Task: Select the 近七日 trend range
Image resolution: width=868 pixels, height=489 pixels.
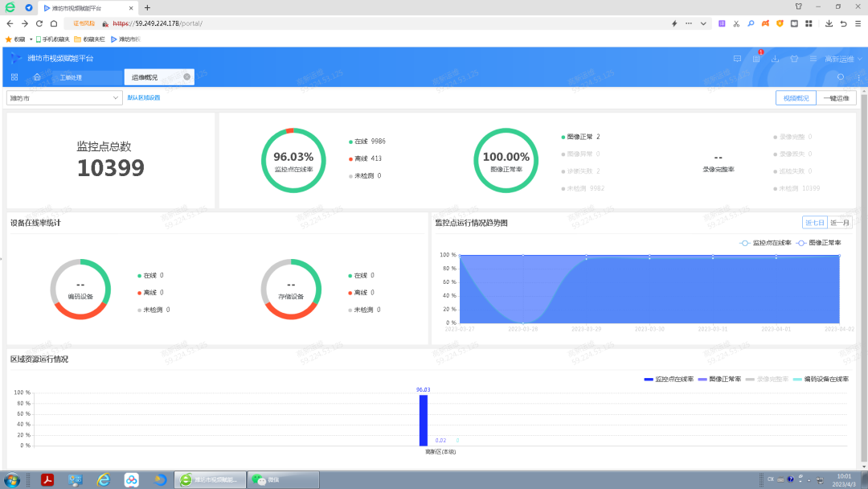Action: tap(815, 223)
